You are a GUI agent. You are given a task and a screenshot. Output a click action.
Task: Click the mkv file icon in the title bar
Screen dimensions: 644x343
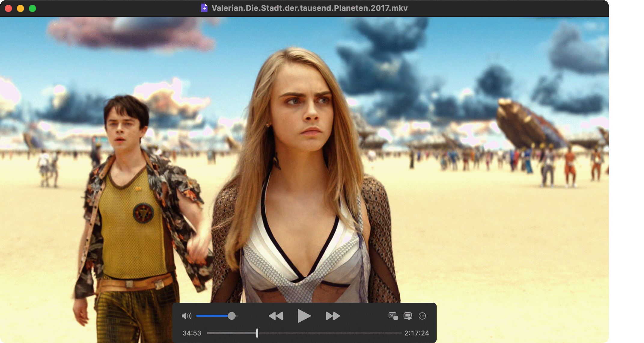204,8
